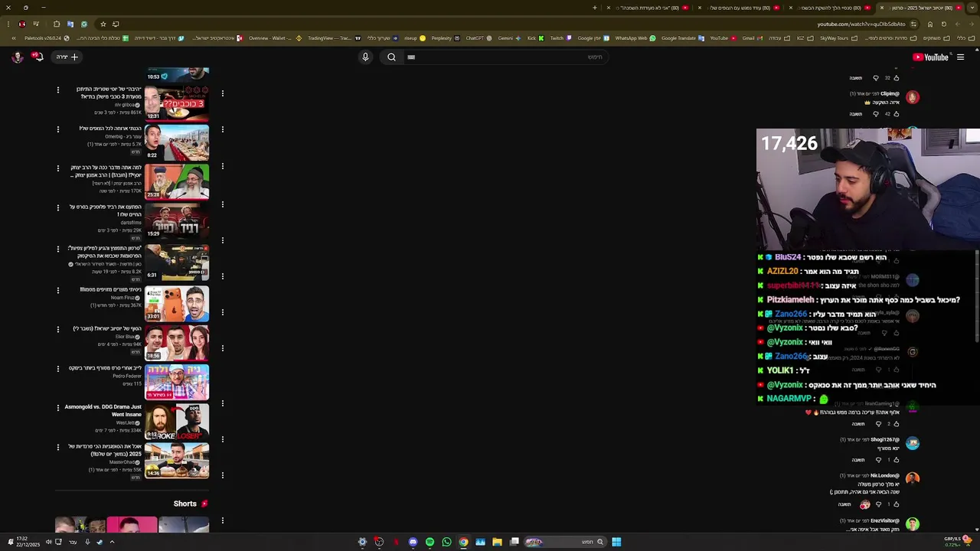The height and width of the screenshot is (551, 980).
Task: Like Shogi1267's comment
Action: click(x=896, y=460)
